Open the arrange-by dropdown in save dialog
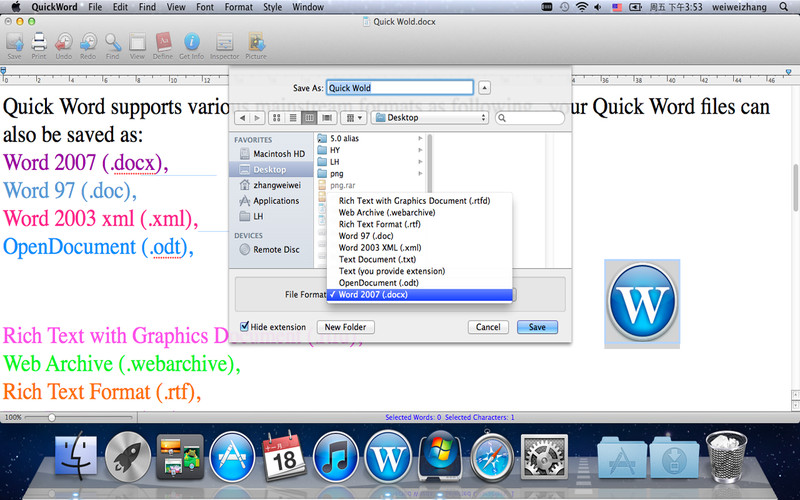Image resolution: width=800 pixels, height=500 pixels. [353, 118]
